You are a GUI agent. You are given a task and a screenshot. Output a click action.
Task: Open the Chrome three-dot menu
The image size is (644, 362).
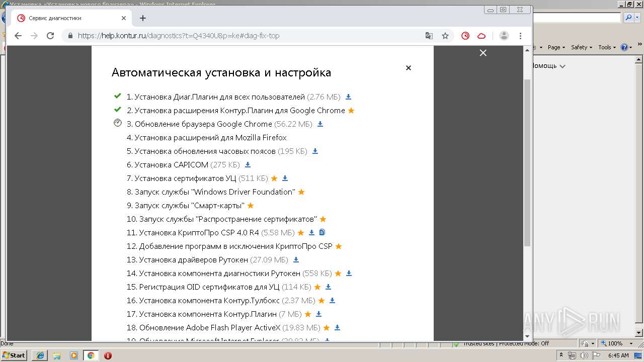point(520,36)
